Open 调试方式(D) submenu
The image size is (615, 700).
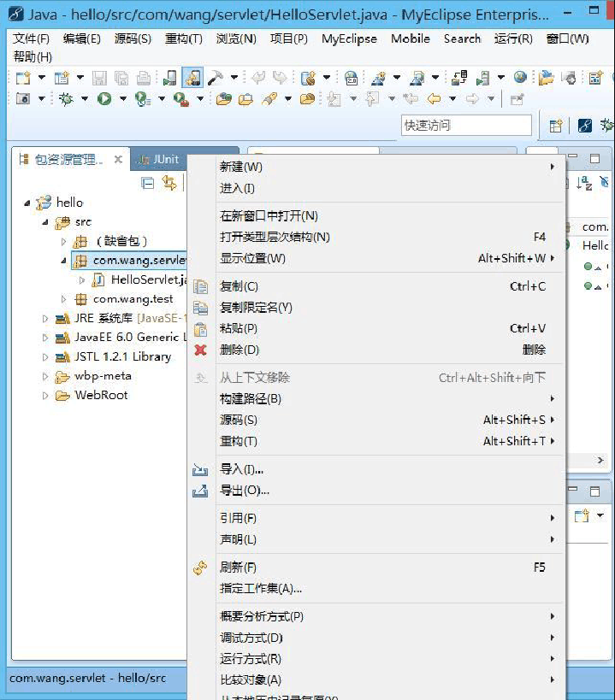coord(376,638)
